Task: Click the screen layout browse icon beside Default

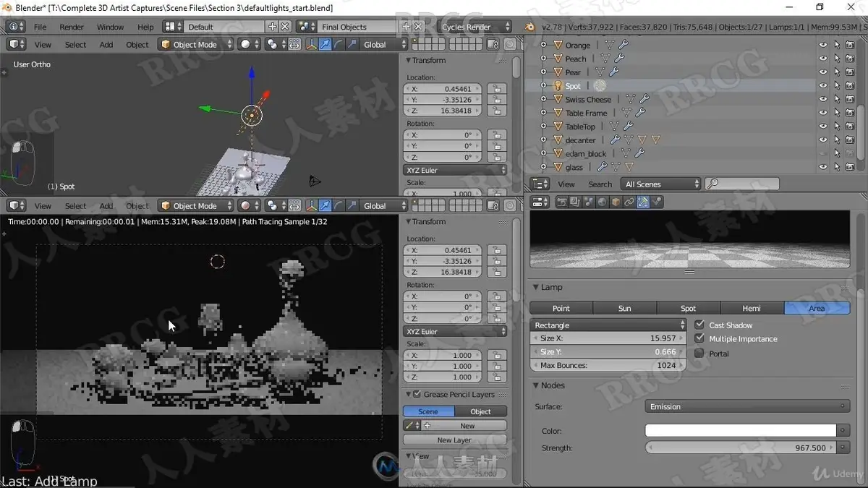Action: click(x=173, y=27)
